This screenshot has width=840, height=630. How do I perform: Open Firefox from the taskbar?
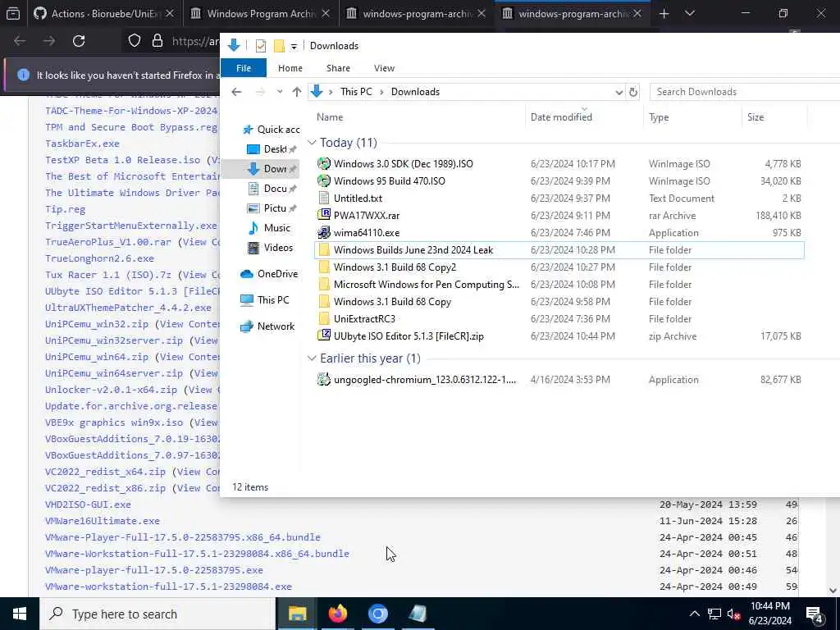click(337, 614)
